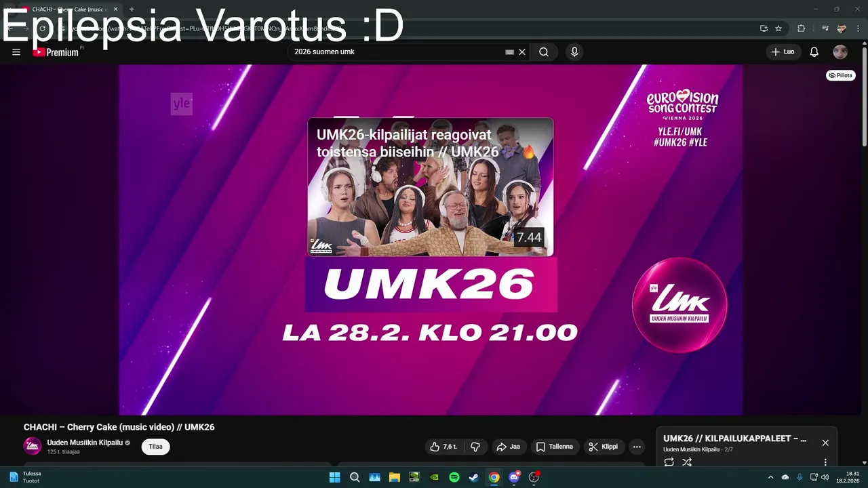Open the volume control in system tray
The height and width of the screenshot is (488, 868).
click(x=825, y=477)
